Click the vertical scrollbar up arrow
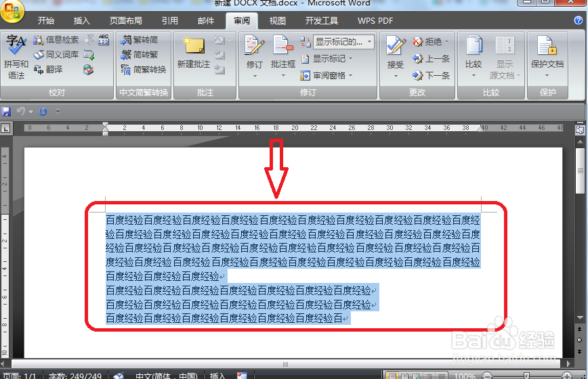The image size is (588, 379). click(x=580, y=142)
